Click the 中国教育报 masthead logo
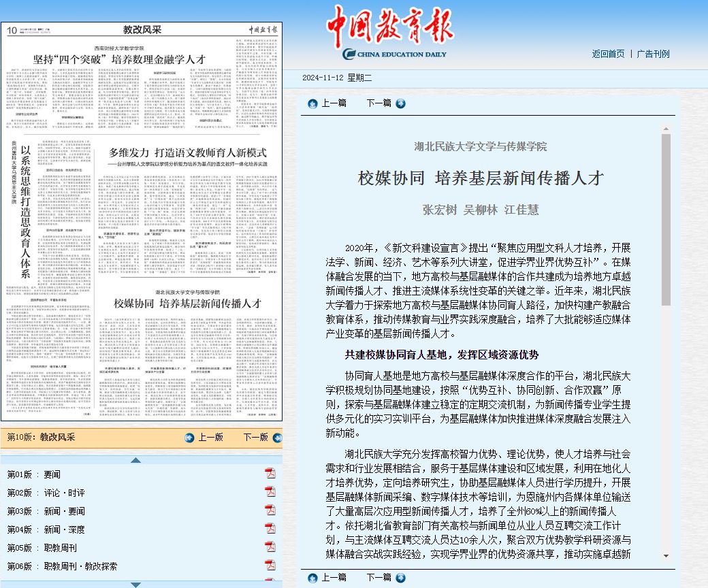Viewport: 708px width, 588px height. [390, 33]
